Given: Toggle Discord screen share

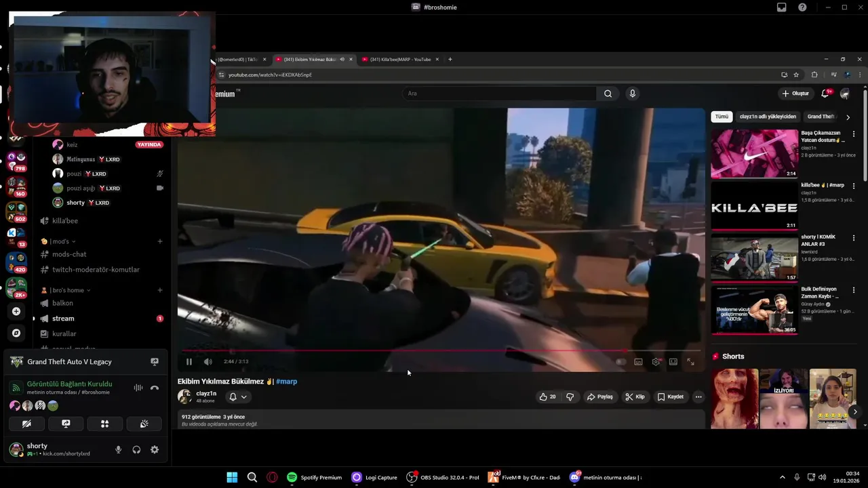Looking at the screenshot, I should tap(66, 424).
